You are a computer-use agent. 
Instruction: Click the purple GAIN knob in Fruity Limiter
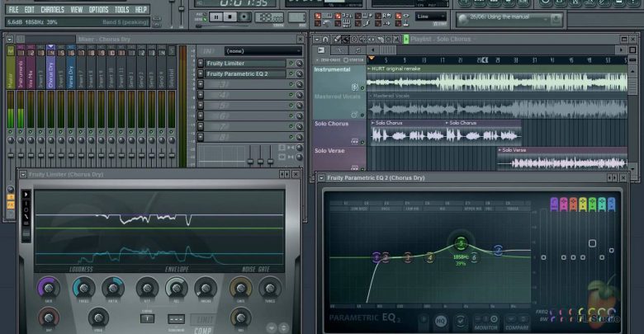pos(49,288)
